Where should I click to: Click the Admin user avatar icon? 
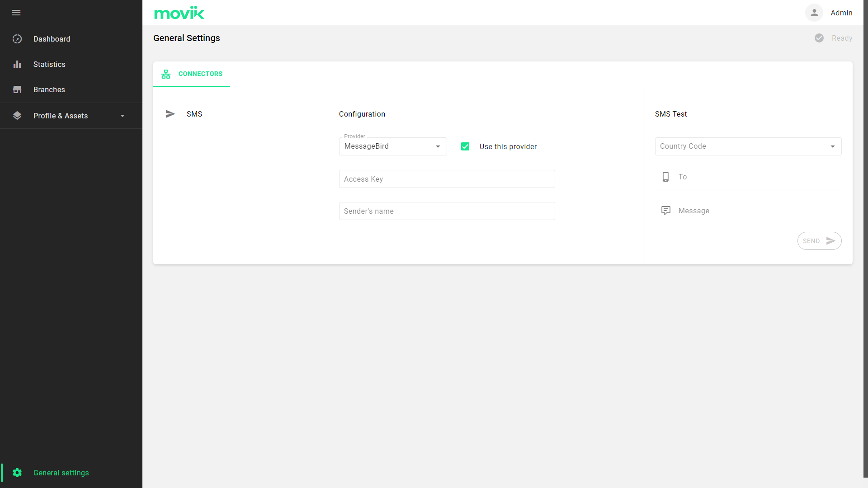814,13
